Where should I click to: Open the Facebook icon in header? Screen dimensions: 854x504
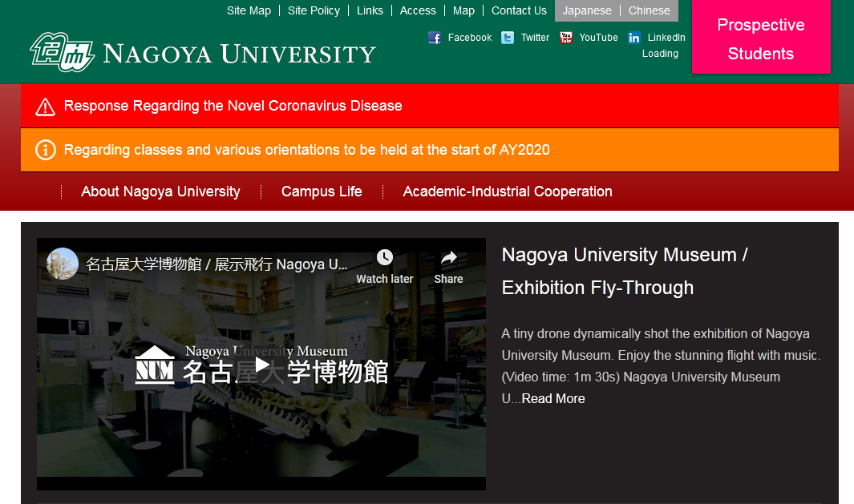435,38
